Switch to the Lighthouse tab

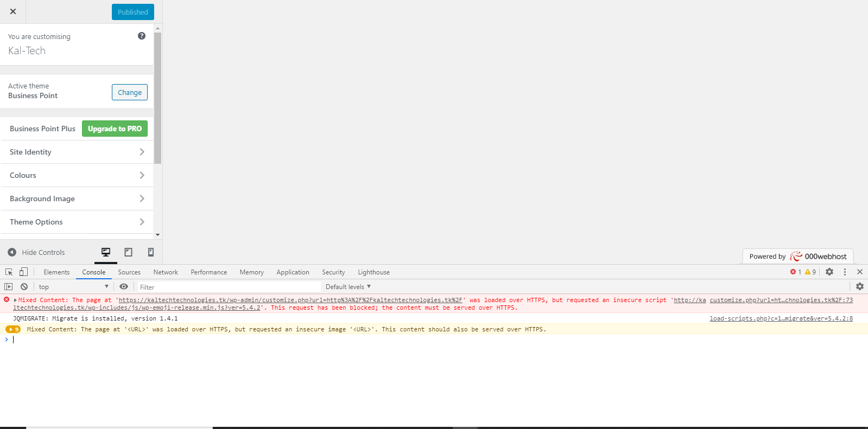[373, 272]
